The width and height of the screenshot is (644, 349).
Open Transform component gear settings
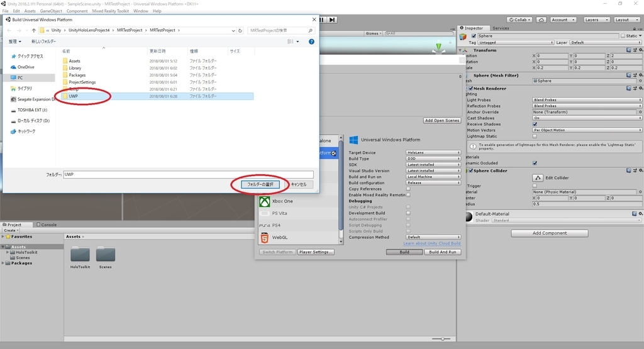pyautogui.click(x=640, y=50)
